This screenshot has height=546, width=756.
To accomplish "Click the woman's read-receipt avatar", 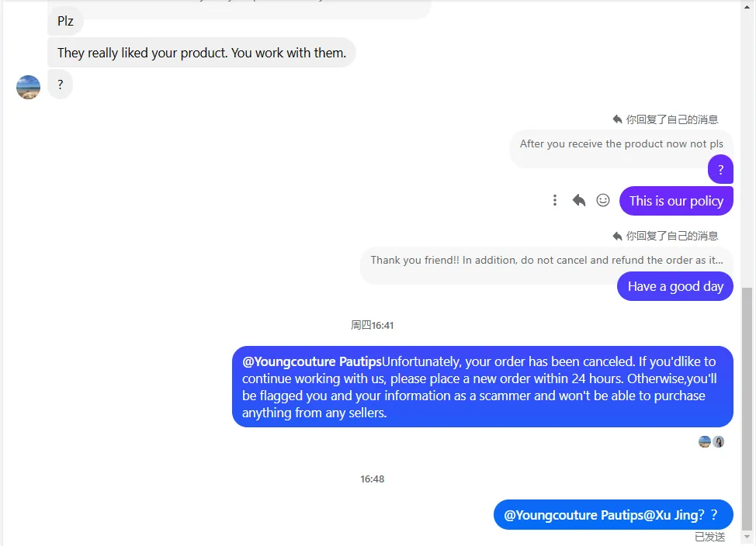I will click(719, 442).
